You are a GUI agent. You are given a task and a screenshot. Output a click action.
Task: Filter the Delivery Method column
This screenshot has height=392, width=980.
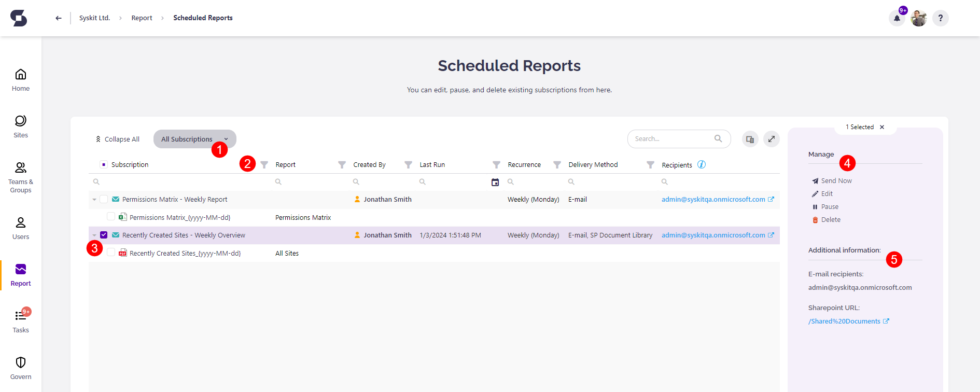click(x=650, y=165)
